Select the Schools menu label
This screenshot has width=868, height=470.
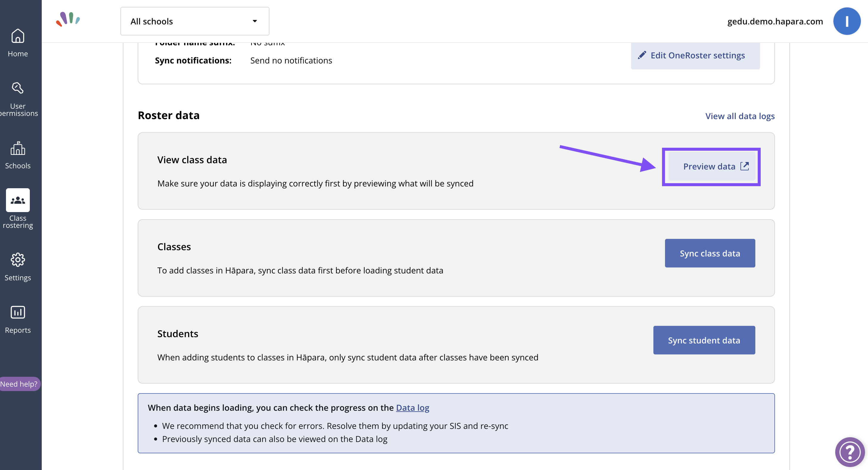pyautogui.click(x=18, y=166)
